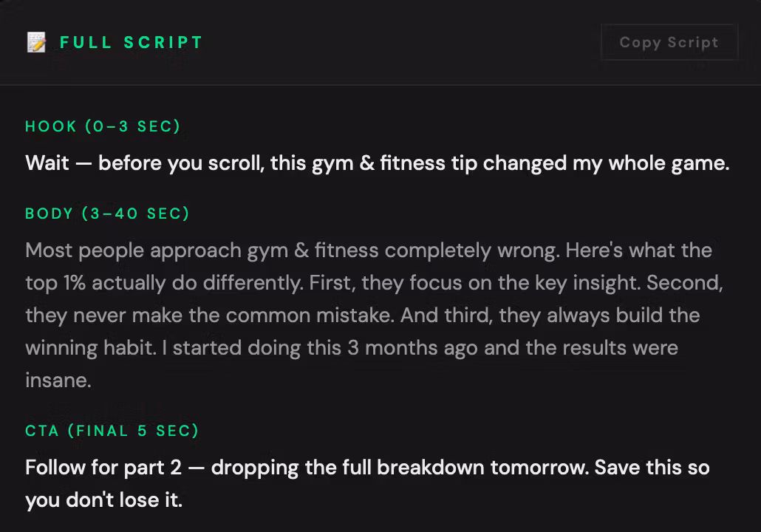
Task: Click the memo pencil icon beside Full Script
Action: (x=36, y=42)
